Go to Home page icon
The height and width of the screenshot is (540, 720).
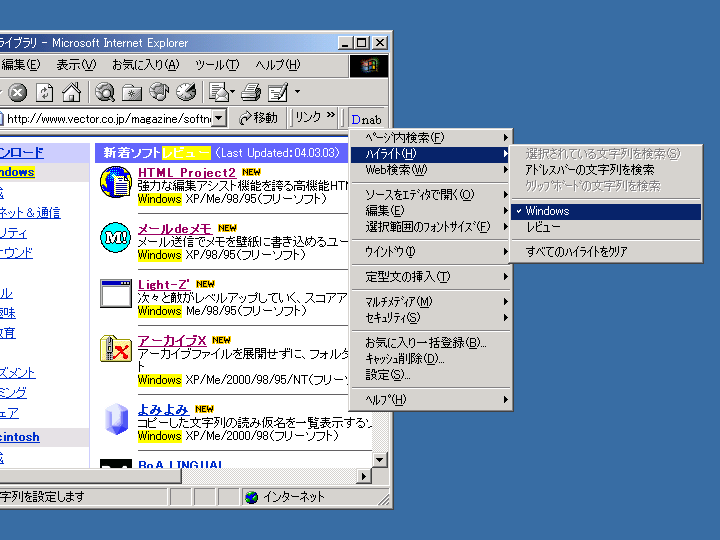coord(72,92)
